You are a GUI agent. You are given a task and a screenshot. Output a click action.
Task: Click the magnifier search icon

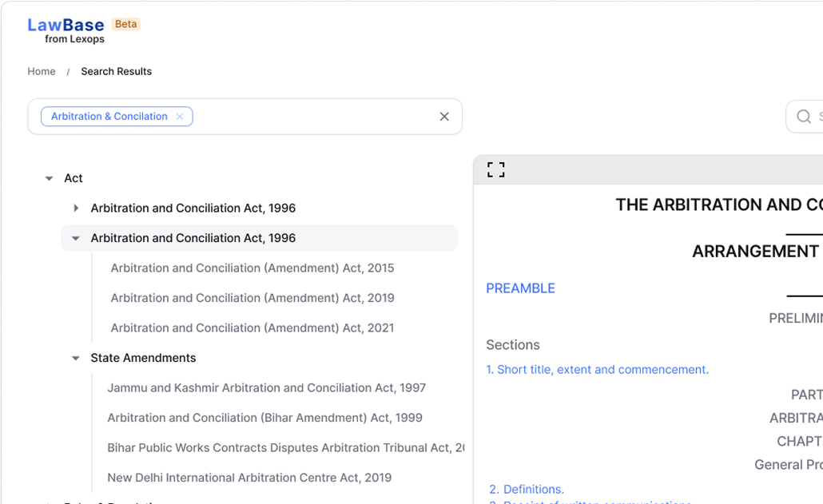(804, 117)
